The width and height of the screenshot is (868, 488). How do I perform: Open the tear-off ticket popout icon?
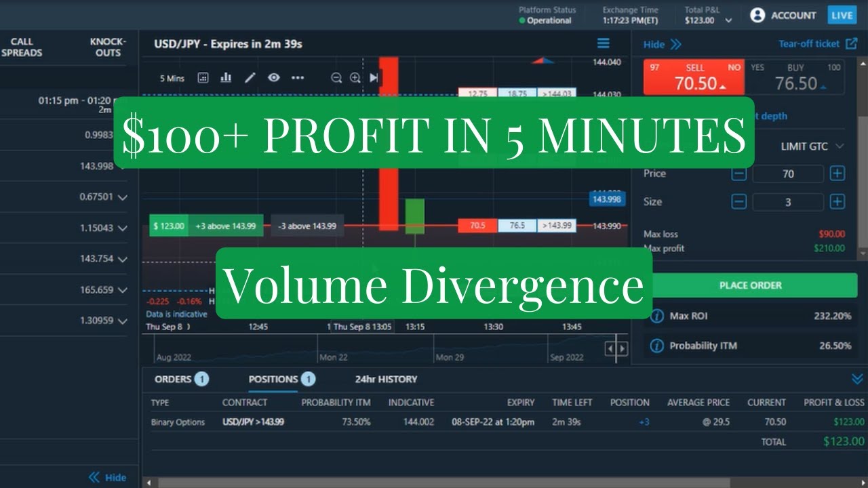[x=852, y=43]
